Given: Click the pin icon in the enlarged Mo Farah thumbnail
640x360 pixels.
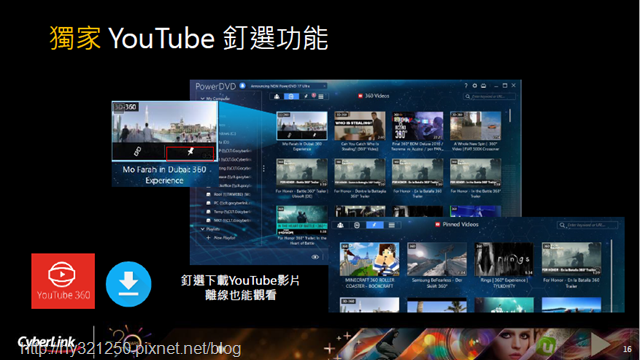Looking at the screenshot, I should (190, 152).
